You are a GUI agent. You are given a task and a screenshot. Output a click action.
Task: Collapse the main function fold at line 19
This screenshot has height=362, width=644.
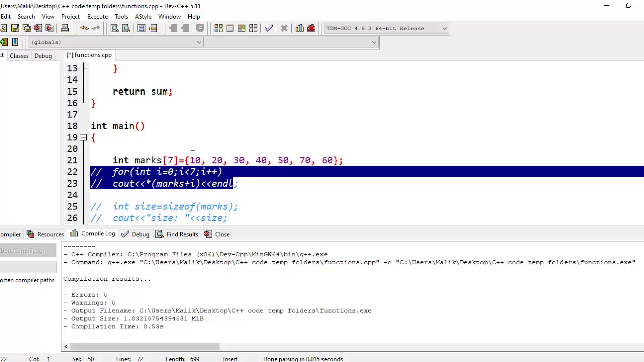84,137
